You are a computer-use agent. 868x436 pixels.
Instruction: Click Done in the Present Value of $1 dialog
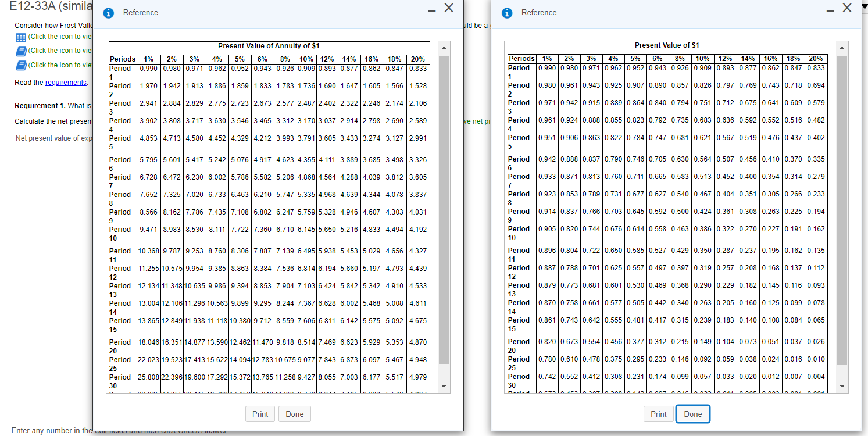tap(693, 414)
